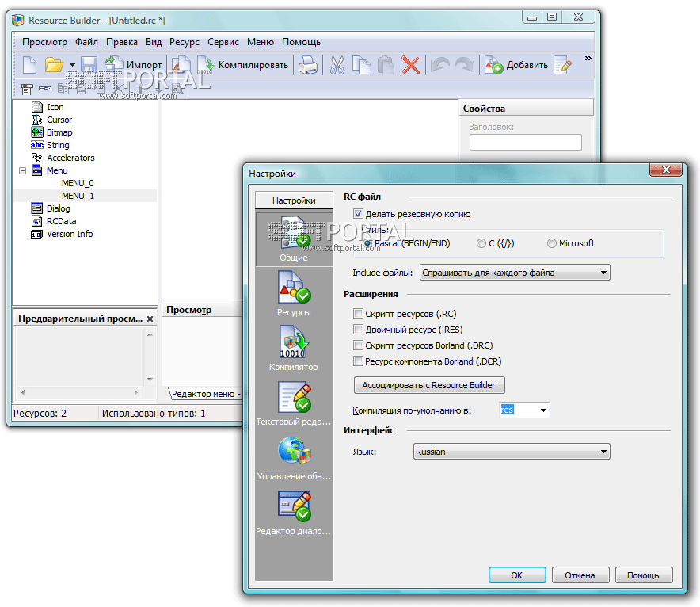Open file using the folder icon
The height and width of the screenshot is (607, 700).
point(54,65)
